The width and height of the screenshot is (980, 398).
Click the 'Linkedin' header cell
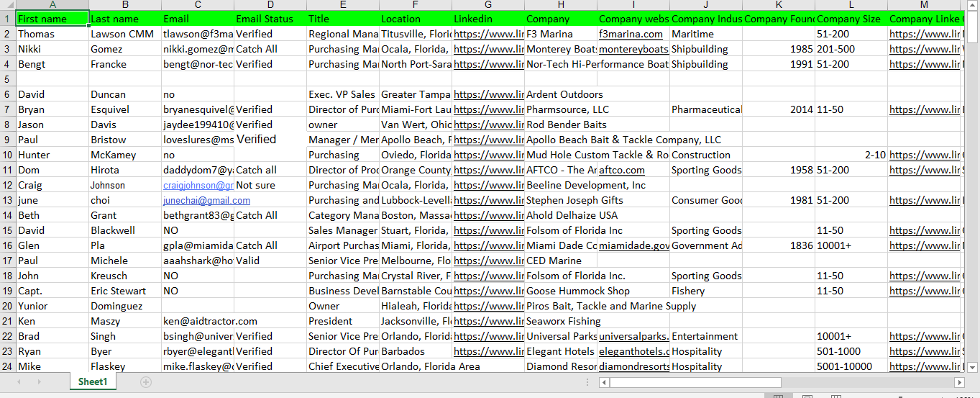488,19
